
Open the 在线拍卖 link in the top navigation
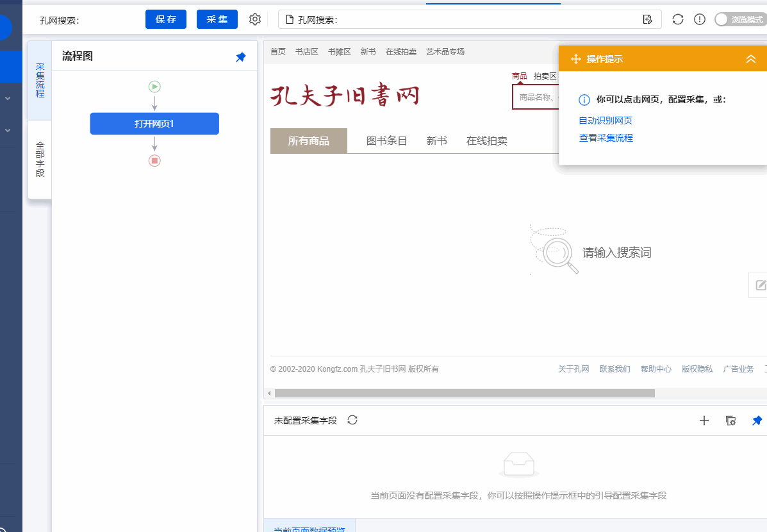(401, 52)
